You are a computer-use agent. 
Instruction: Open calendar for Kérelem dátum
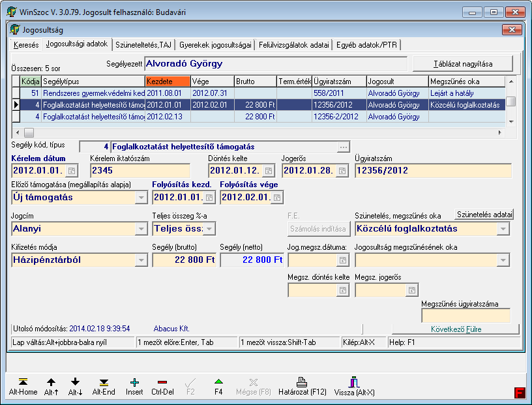point(72,171)
